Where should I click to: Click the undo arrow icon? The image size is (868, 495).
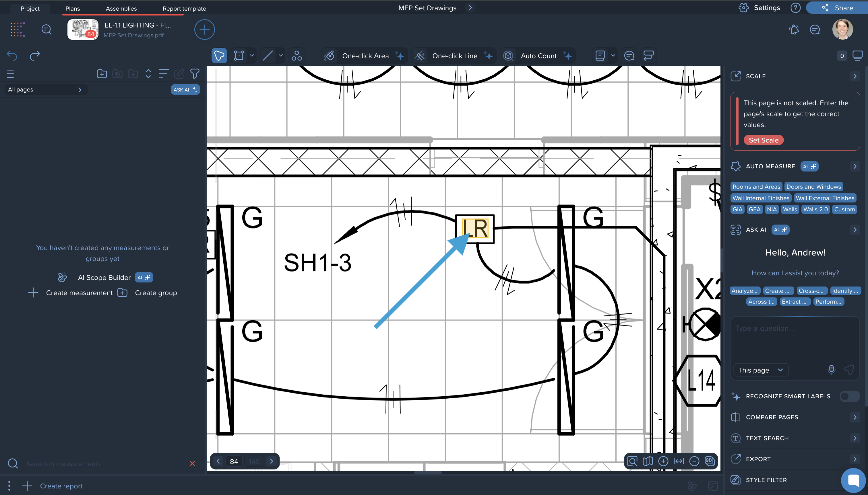pos(12,55)
